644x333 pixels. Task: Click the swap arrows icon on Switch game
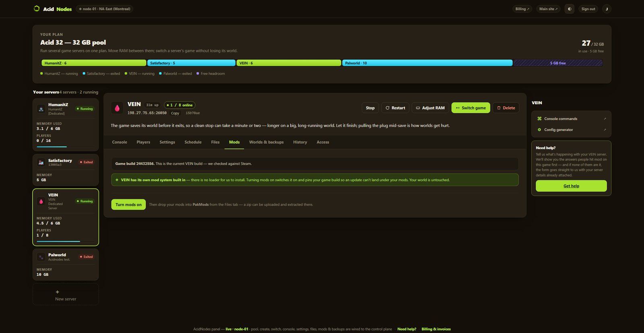tap(458, 108)
